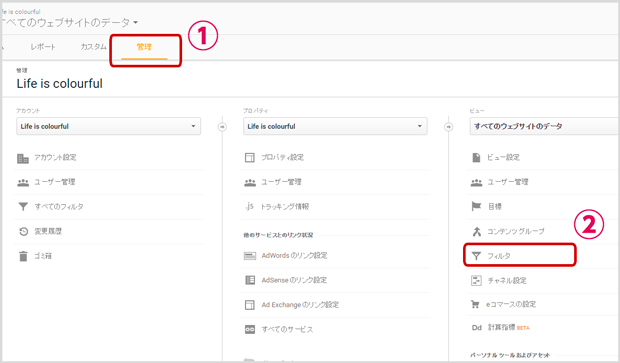The image size is (620, 363).
Task: Click the view column ユーザー管理 people icon
Action: coord(476,183)
